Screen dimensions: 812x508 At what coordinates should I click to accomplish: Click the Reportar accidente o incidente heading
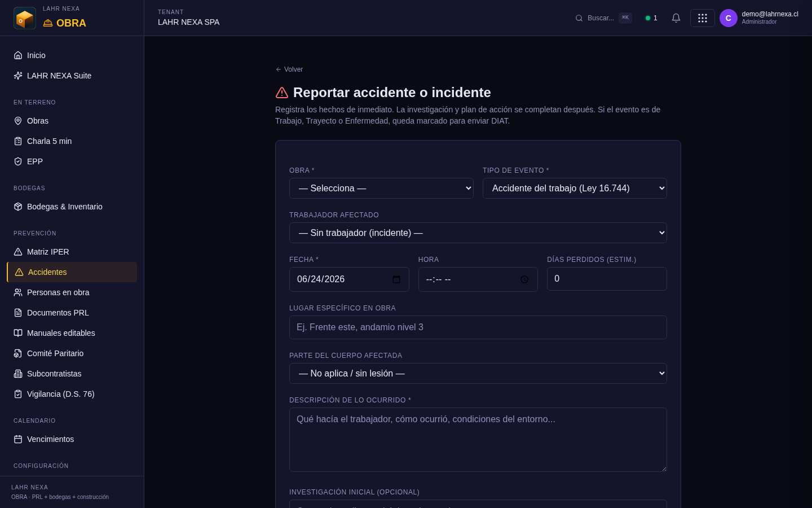coord(392,93)
